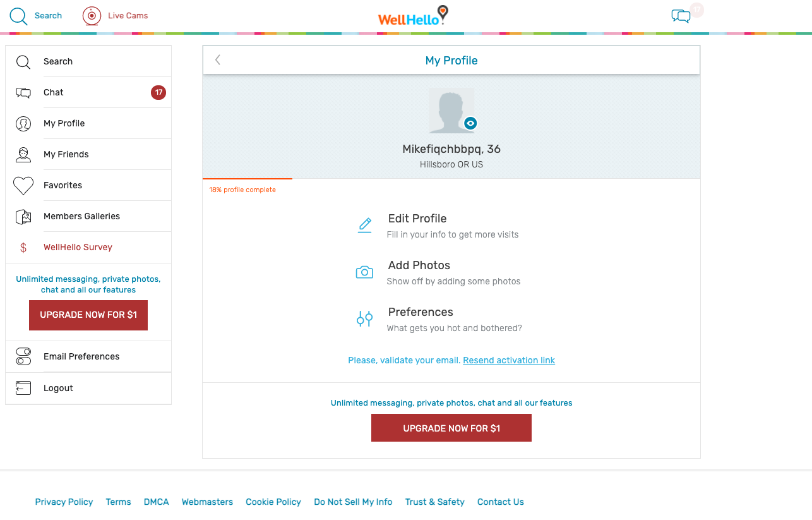The height and width of the screenshot is (520, 812).
Task: Click the profile completion progress bar
Action: 248,179
